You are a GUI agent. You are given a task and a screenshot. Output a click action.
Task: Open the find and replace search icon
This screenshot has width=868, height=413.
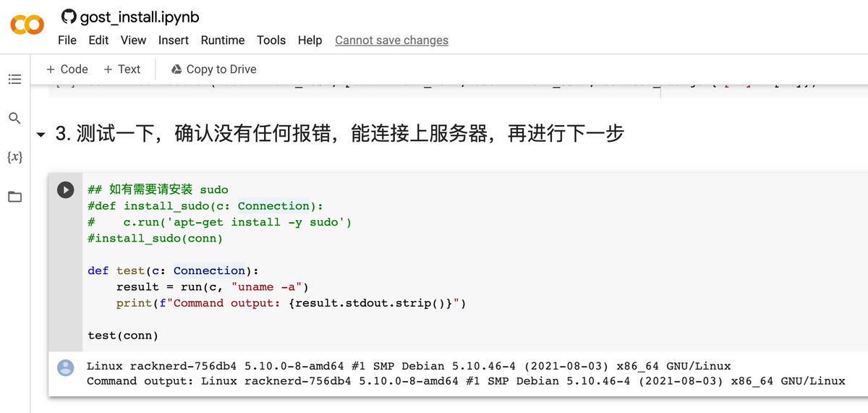[x=14, y=118]
